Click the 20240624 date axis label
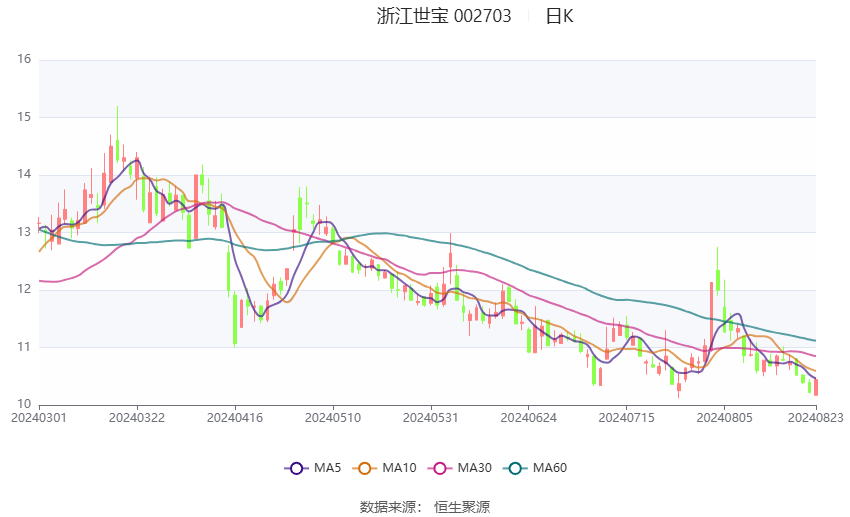The height and width of the screenshot is (517, 850). pos(529,418)
